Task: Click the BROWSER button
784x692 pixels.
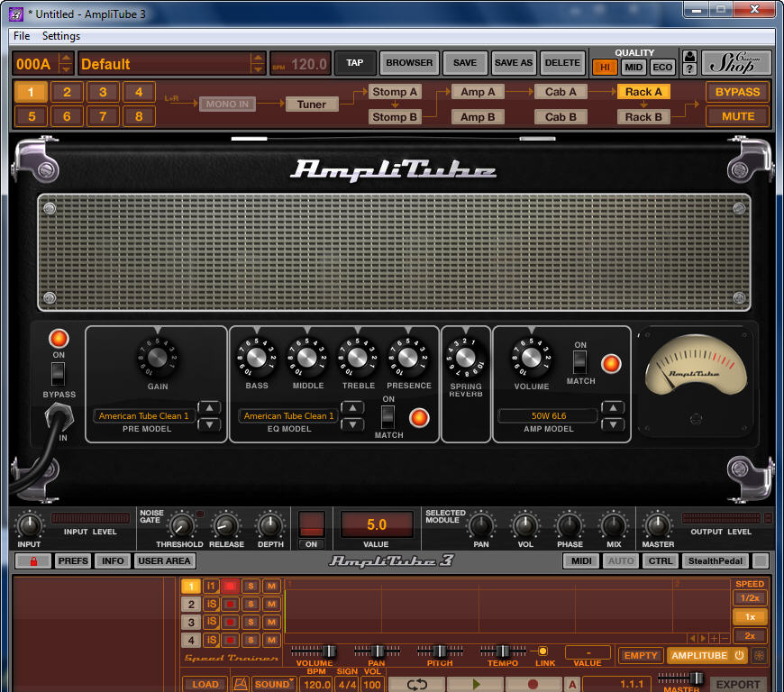Action: [409, 63]
